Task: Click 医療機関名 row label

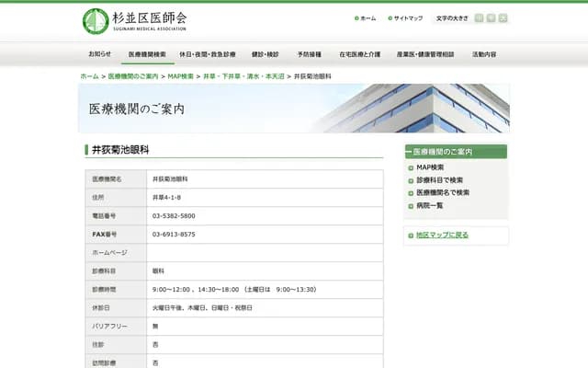Action: pos(107,179)
